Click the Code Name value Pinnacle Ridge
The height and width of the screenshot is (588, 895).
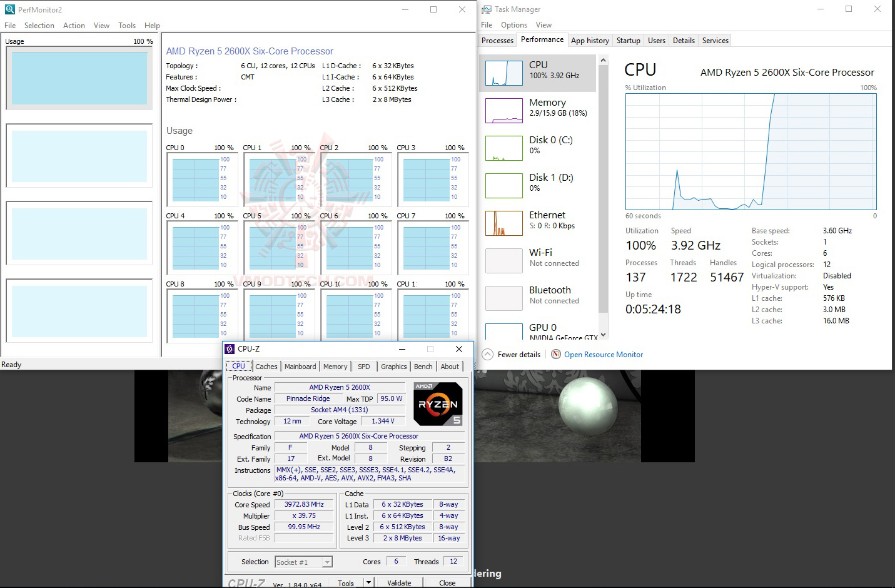click(x=308, y=399)
